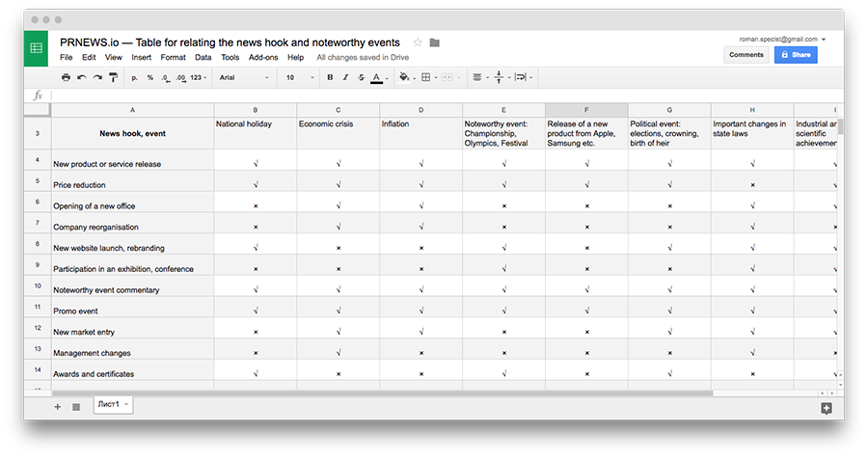Image resolution: width=868 pixels, height=462 pixels.
Task: Format cell as percent
Action: [x=150, y=78]
